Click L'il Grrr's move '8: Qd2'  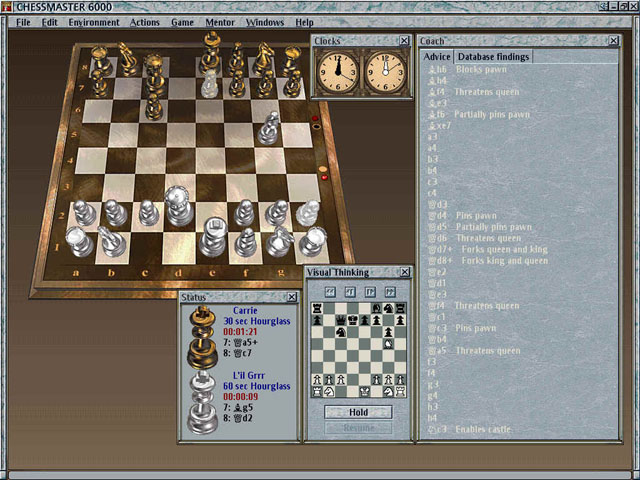click(238, 418)
